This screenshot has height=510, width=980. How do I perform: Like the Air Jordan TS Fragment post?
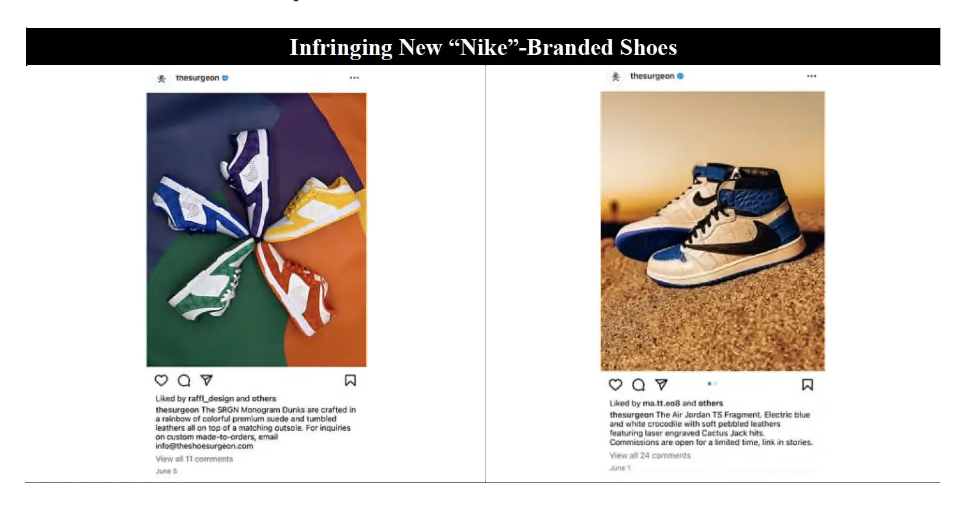615,385
